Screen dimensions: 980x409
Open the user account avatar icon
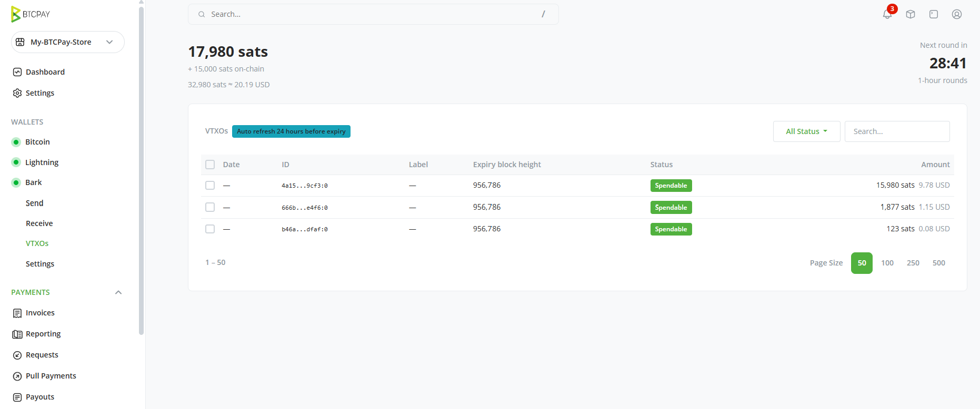pyautogui.click(x=957, y=14)
